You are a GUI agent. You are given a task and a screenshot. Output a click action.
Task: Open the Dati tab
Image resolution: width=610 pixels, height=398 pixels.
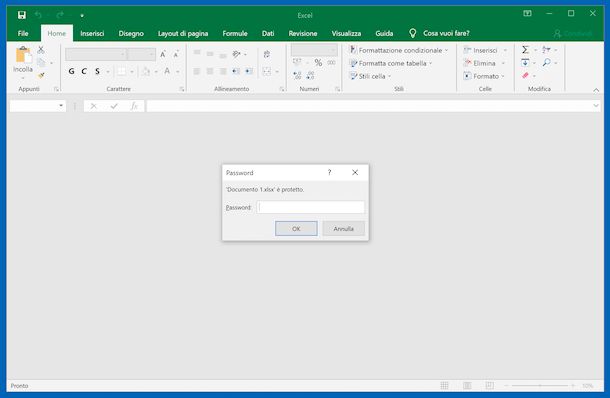pyautogui.click(x=268, y=33)
